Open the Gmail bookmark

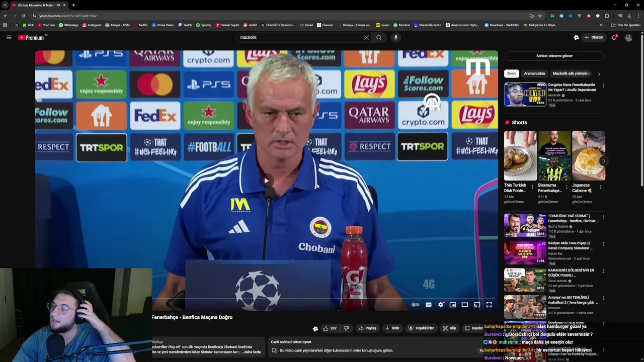pos(306,25)
